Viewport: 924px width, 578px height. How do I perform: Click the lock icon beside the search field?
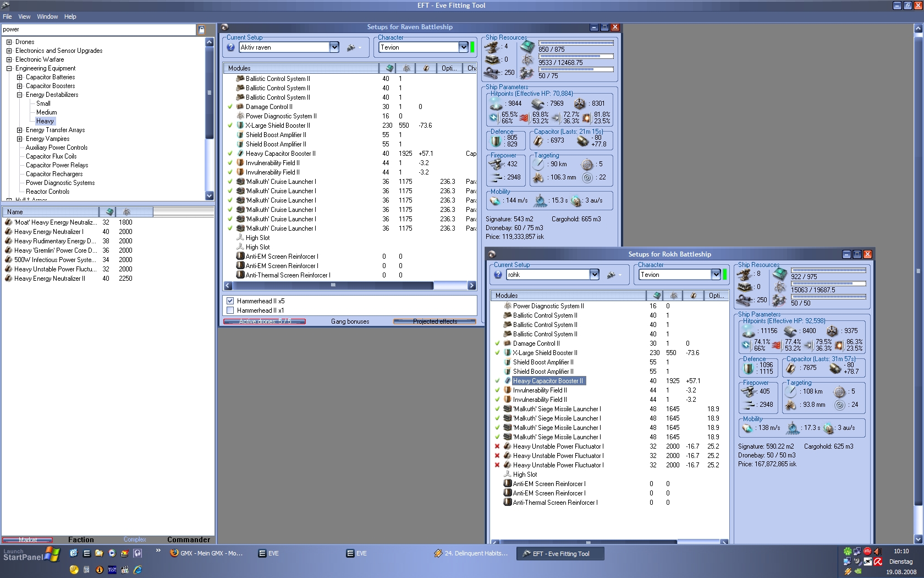[201, 30]
